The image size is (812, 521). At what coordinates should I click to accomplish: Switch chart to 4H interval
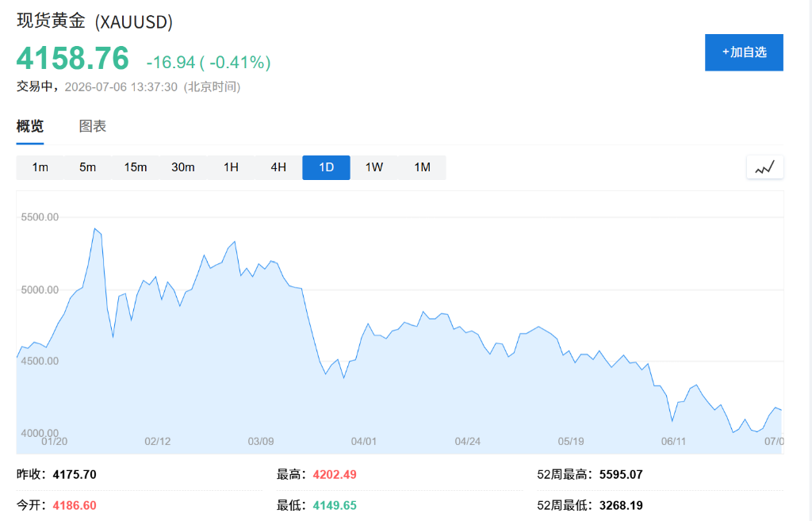pyautogui.click(x=278, y=167)
